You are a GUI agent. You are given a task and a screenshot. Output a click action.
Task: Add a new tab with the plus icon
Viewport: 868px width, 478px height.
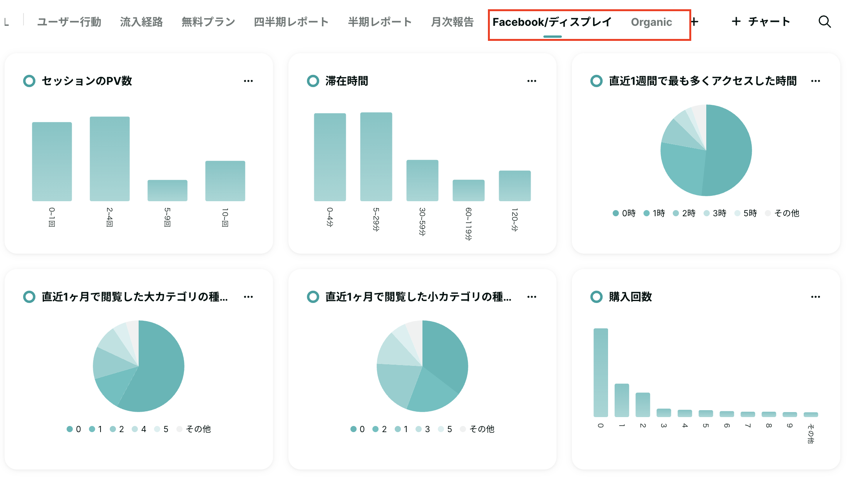(694, 22)
